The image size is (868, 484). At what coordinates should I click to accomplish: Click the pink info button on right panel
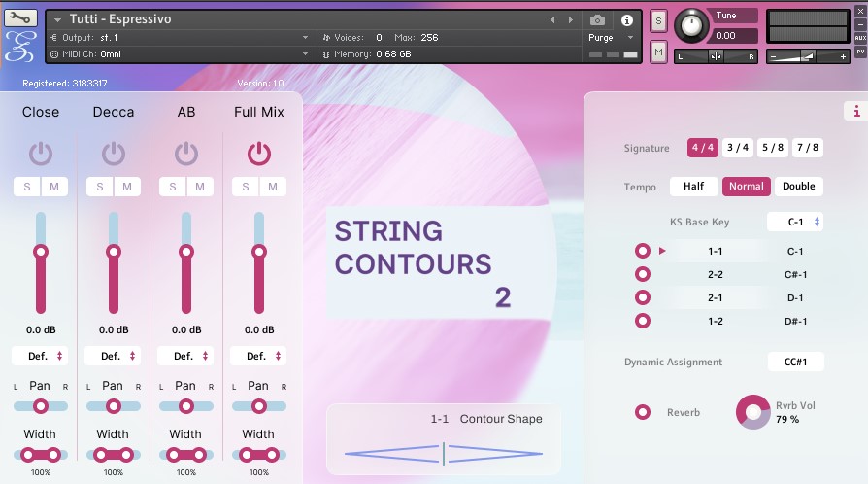pos(855,112)
